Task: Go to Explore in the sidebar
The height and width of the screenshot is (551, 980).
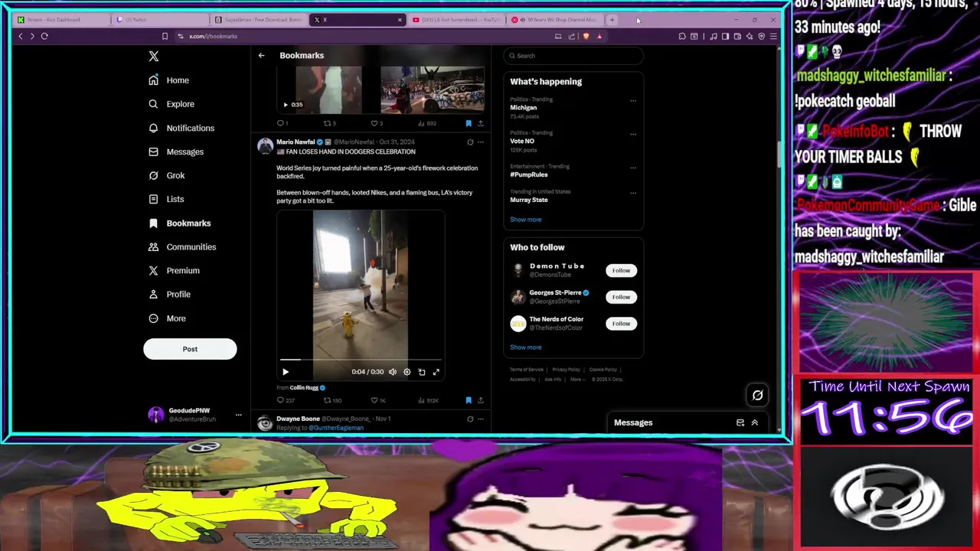Action: coord(171,104)
